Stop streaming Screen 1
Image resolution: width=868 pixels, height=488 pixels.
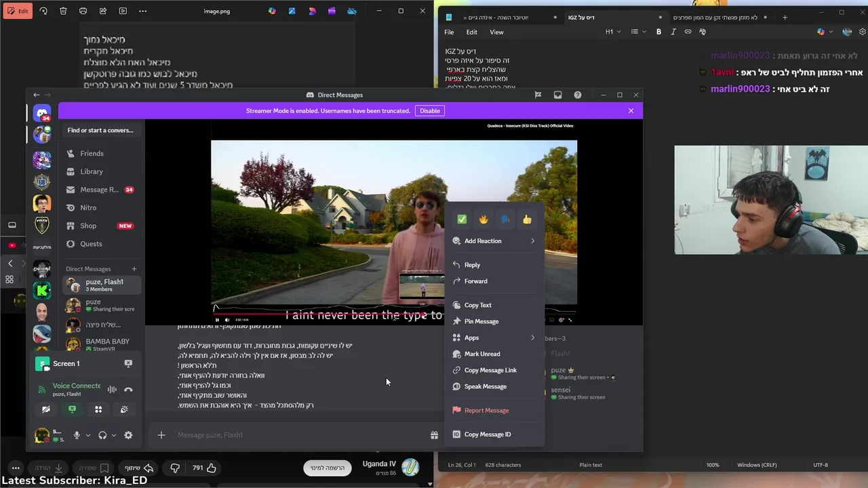click(x=128, y=363)
